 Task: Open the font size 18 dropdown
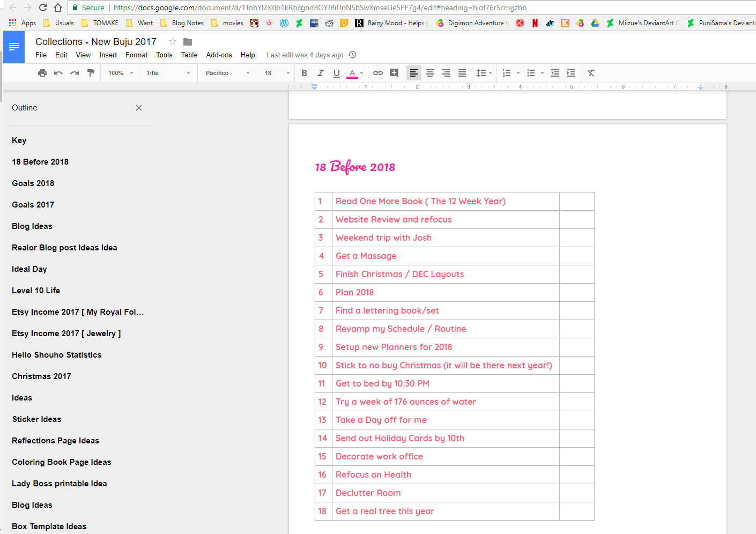[x=277, y=73]
